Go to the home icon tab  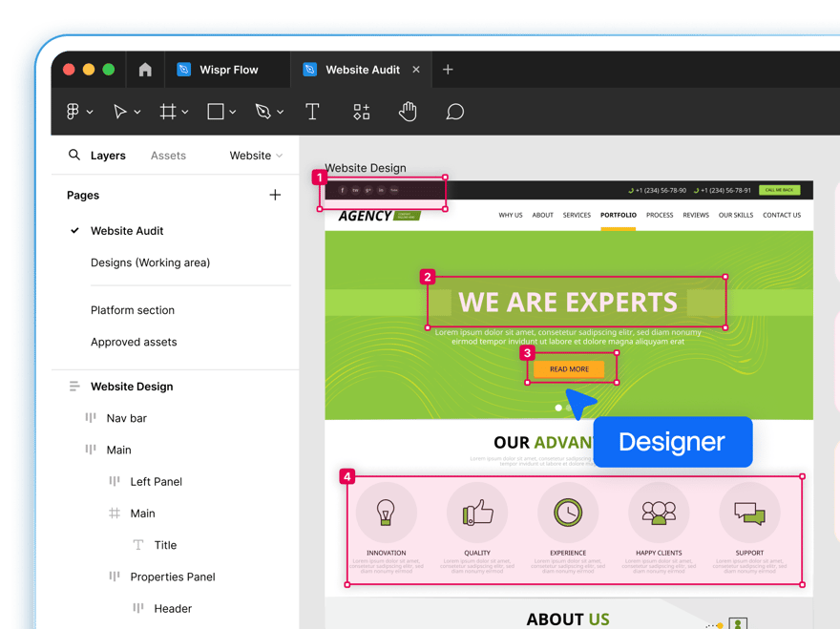click(x=145, y=70)
